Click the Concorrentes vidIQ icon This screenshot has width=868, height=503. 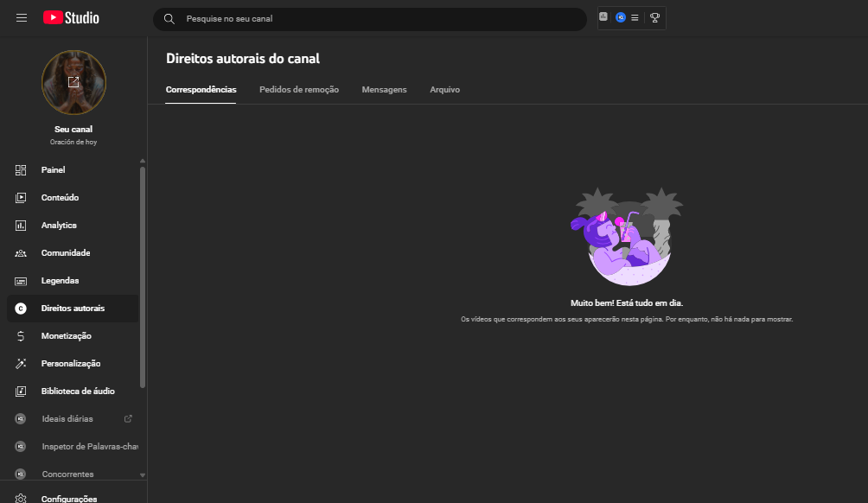coord(21,474)
